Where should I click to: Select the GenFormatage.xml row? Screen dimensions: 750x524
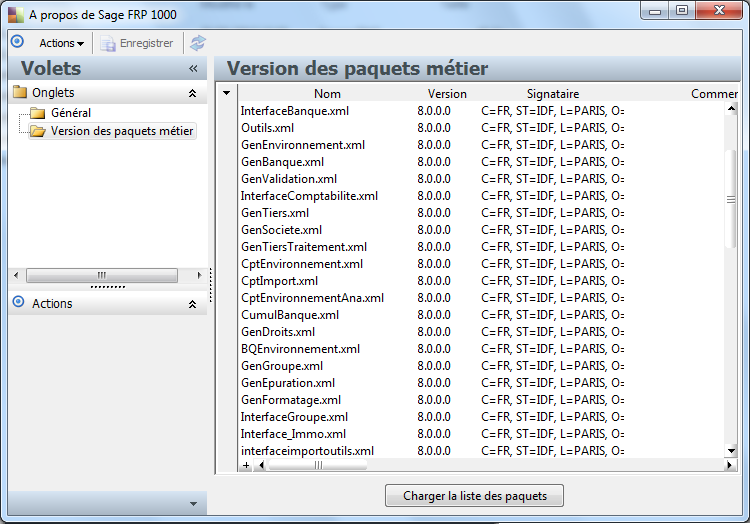coord(481,400)
